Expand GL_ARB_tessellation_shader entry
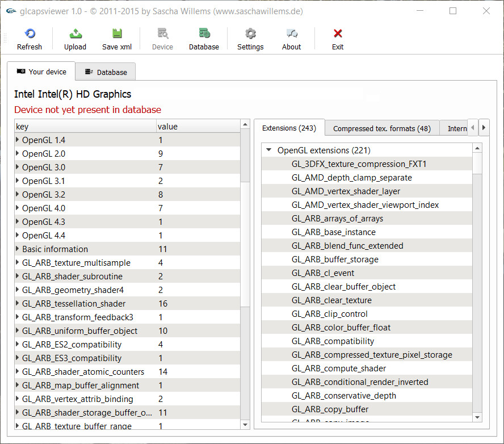The image size is (504, 444). (x=18, y=303)
